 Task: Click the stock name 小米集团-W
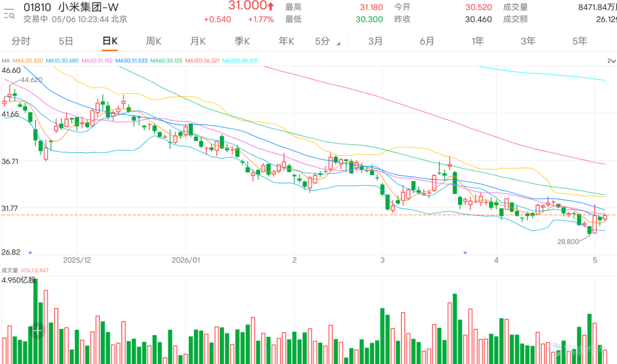88,7
